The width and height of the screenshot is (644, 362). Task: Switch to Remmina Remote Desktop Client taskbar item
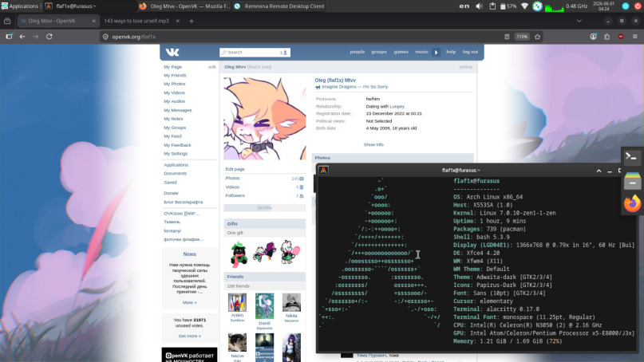[x=279, y=6]
